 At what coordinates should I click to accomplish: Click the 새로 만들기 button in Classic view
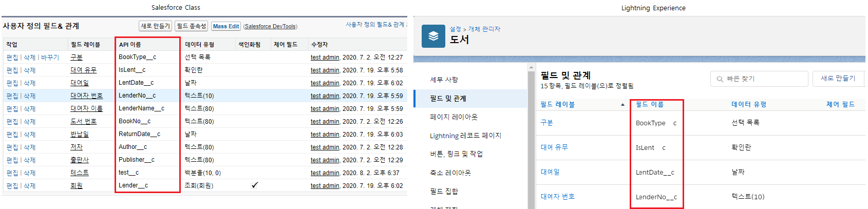pos(156,26)
